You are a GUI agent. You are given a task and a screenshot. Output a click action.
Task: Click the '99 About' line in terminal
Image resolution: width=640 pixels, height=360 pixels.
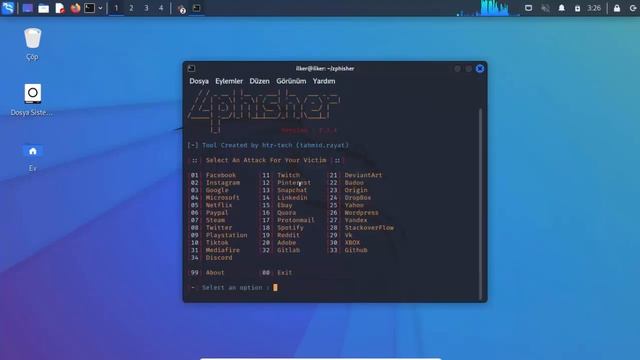(x=207, y=273)
